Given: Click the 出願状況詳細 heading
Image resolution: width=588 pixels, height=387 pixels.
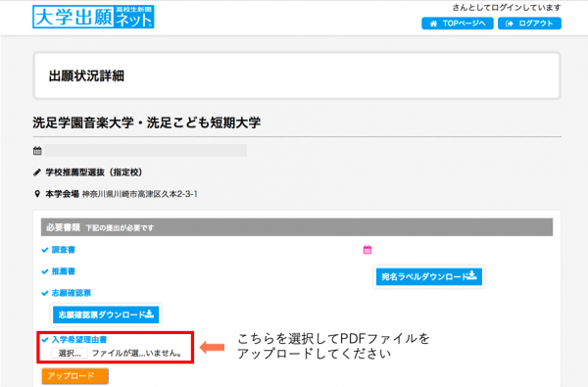Looking at the screenshot, I should point(86,75).
